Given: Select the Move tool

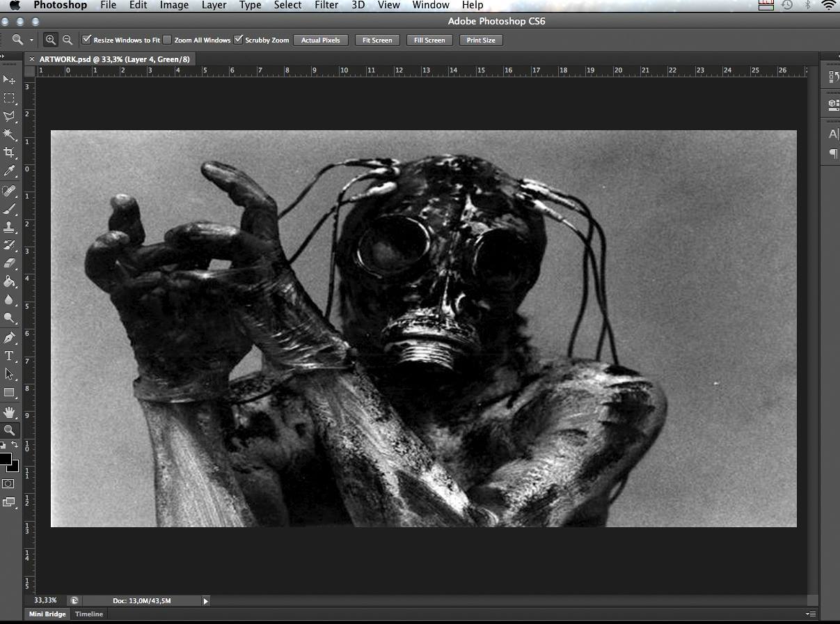Looking at the screenshot, I should pos(9,80).
